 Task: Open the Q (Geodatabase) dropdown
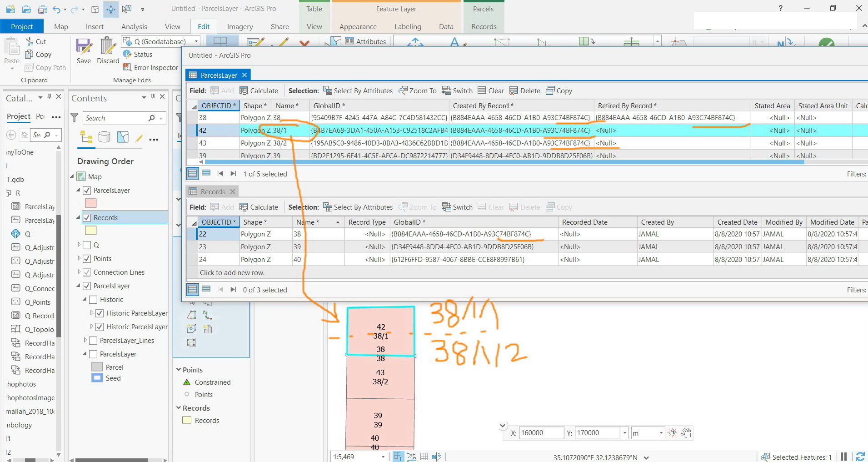[x=196, y=41]
